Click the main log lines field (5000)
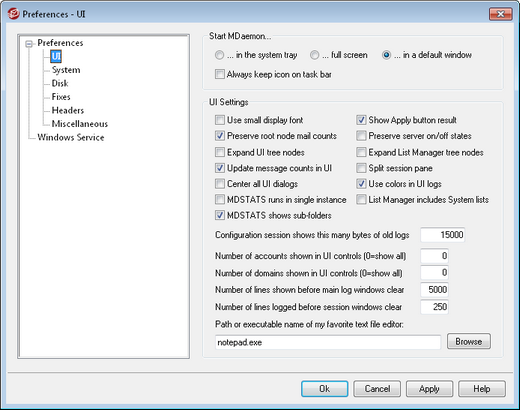The width and height of the screenshot is (520, 410). pos(434,290)
